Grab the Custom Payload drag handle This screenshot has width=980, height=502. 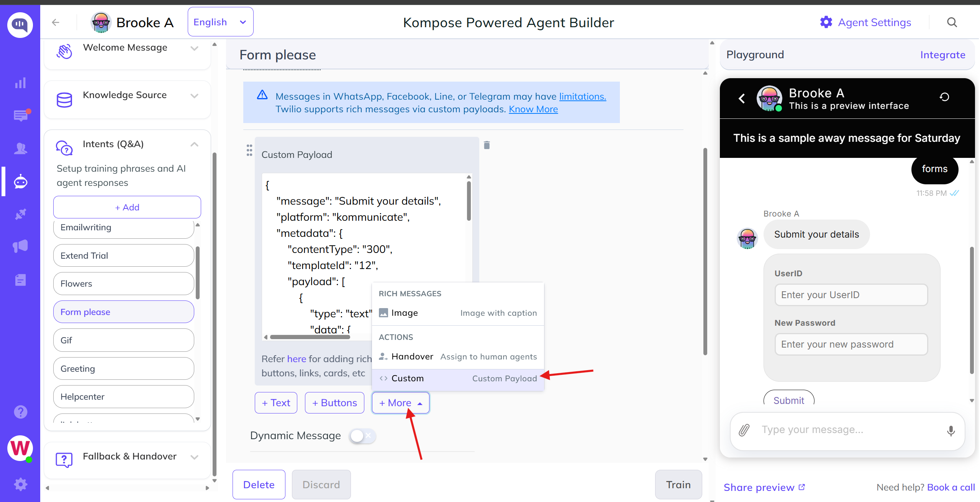pyautogui.click(x=249, y=150)
